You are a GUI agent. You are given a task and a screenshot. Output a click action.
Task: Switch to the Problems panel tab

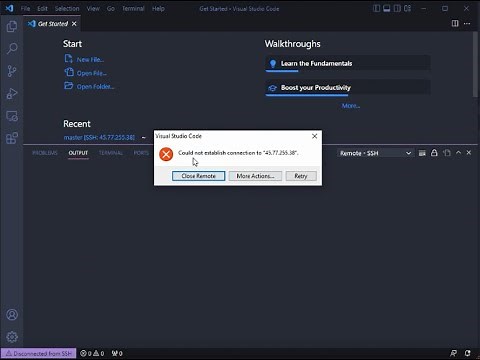pyautogui.click(x=45, y=153)
